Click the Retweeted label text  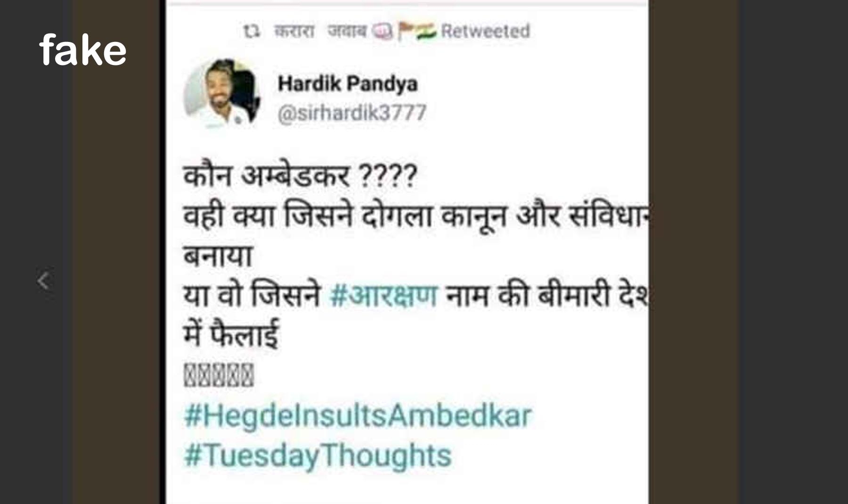click(x=485, y=31)
